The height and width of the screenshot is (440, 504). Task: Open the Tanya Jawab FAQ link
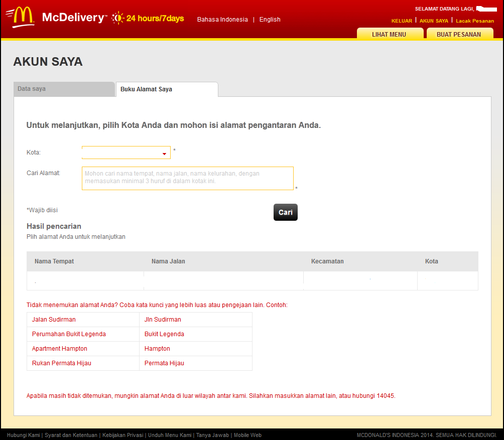tap(213, 435)
